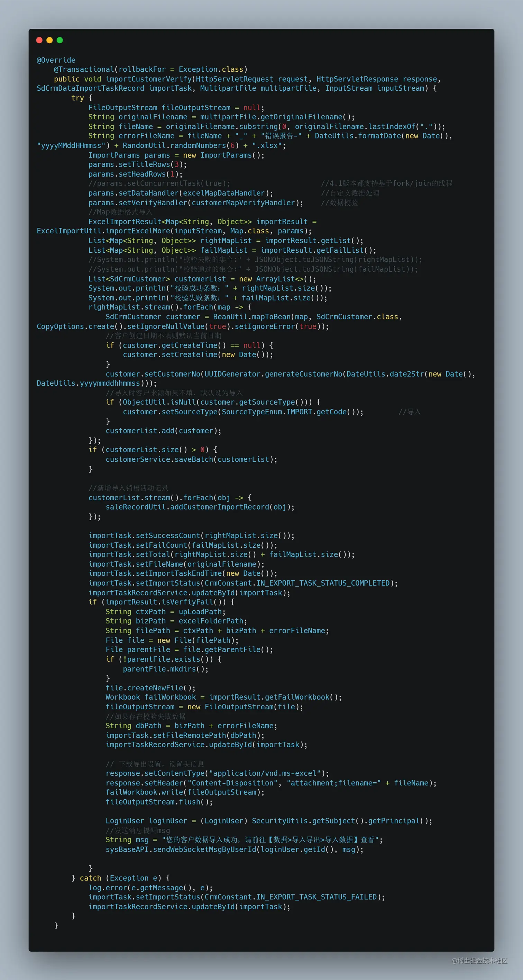This screenshot has width=523, height=980.
Task: Click "rightMapList.stream().forEach(map -> {"
Action: coord(170,307)
